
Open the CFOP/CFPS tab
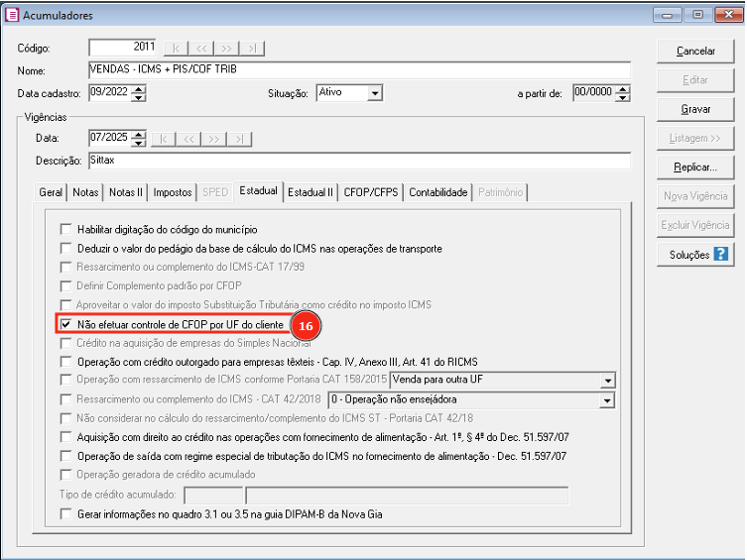(x=371, y=192)
